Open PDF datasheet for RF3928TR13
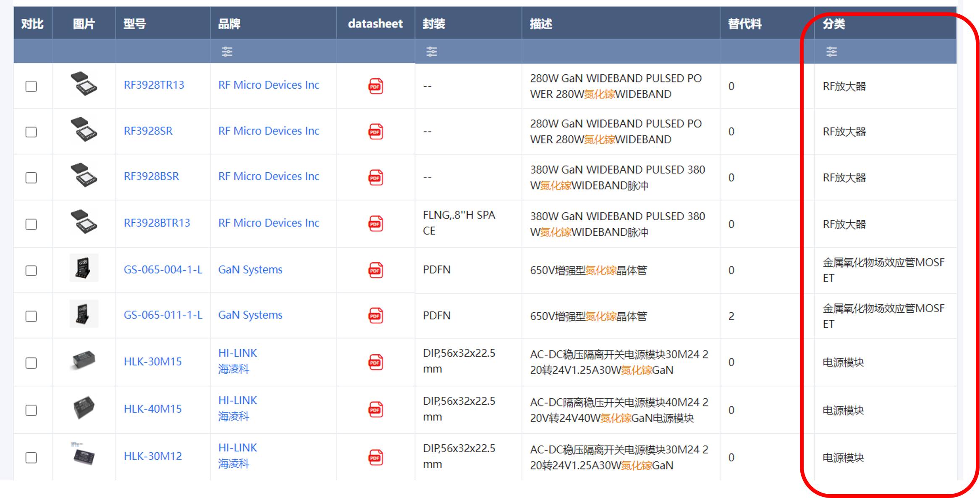The image size is (980, 498). pos(375,86)
